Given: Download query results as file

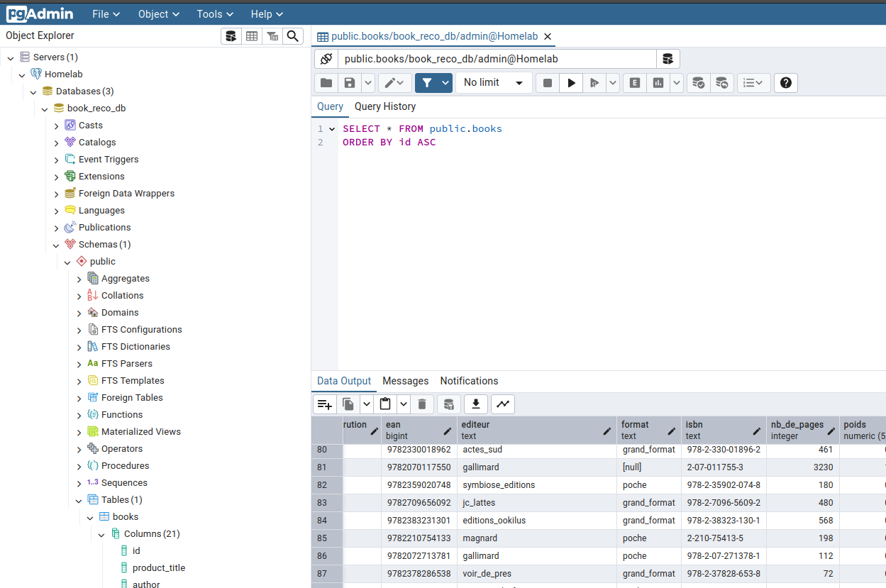Looking at the screenshot, I should click(x=476, y=404).
